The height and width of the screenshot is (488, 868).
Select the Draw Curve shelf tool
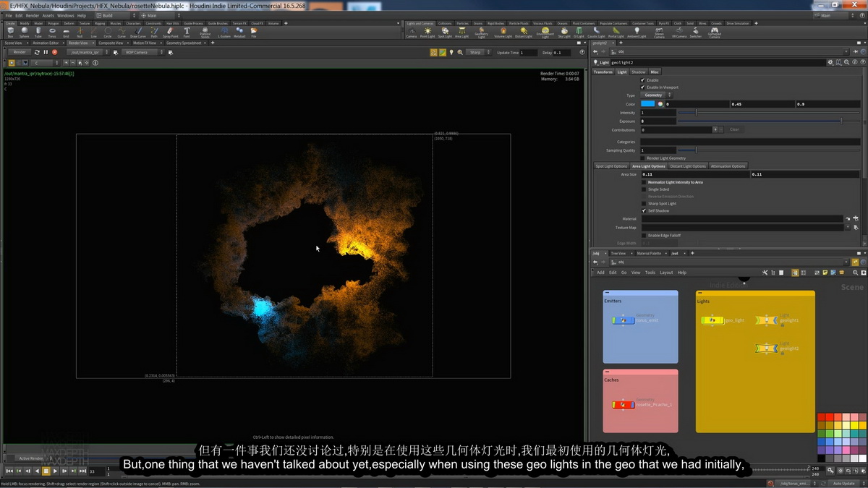(x=137, y=33)
